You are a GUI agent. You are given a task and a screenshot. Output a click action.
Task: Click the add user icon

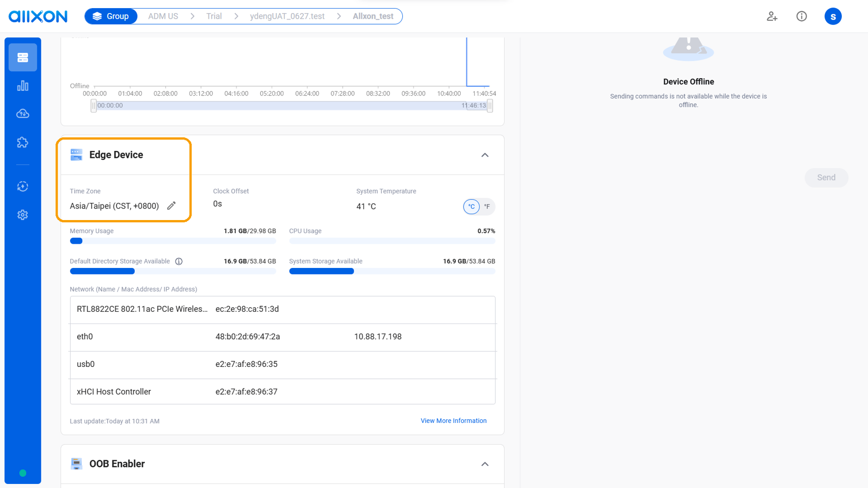(772, 17)
